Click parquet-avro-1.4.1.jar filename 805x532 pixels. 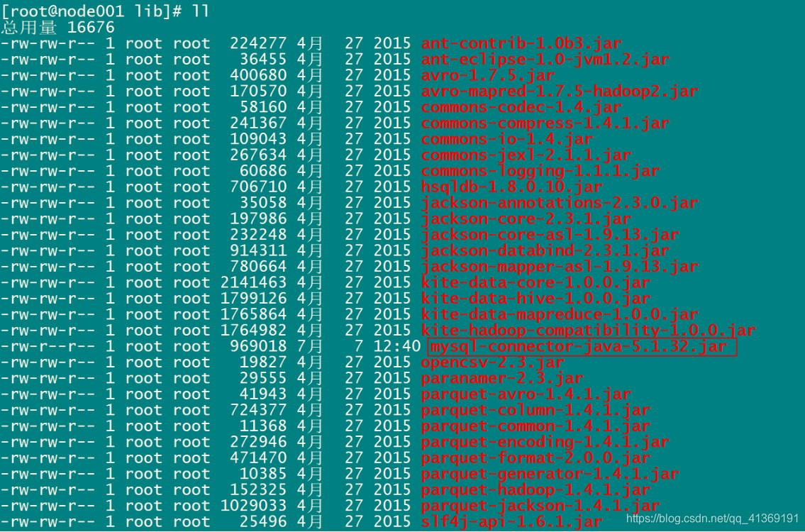[526, 394]
